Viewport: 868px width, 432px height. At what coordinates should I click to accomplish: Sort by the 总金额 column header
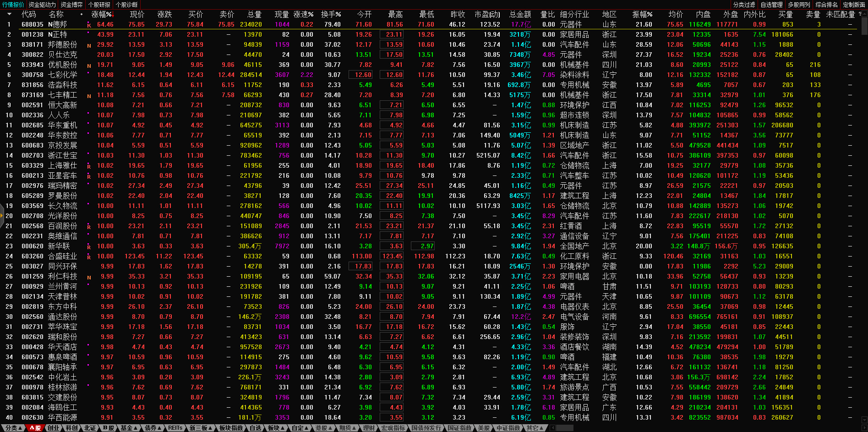click(x=520, y=15)
